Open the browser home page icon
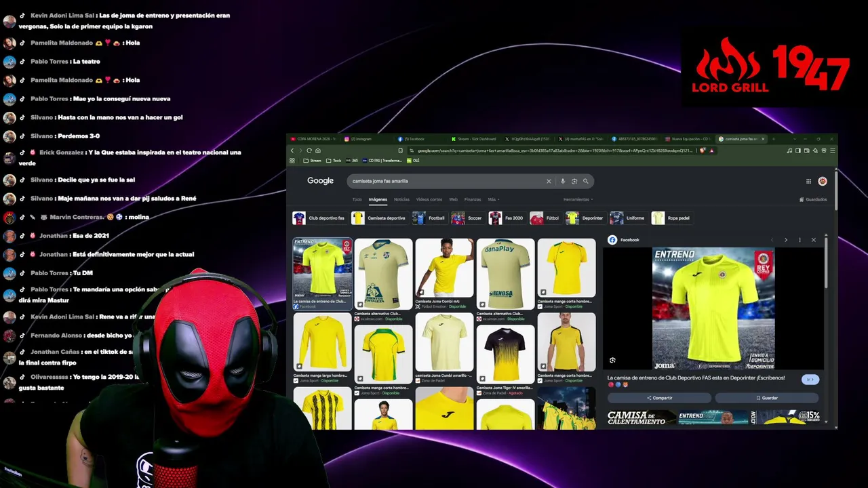868x488 pixels. (317, 150)
